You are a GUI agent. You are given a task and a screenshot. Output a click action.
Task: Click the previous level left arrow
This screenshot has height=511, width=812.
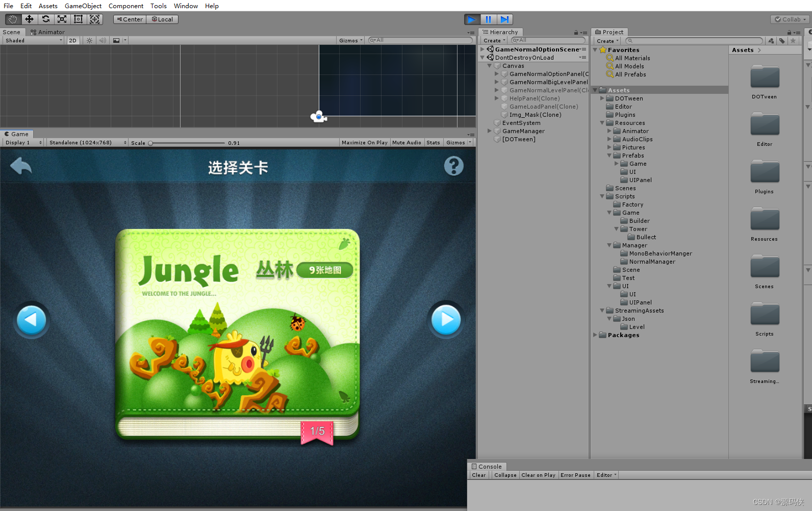click(x=31, y=320)
